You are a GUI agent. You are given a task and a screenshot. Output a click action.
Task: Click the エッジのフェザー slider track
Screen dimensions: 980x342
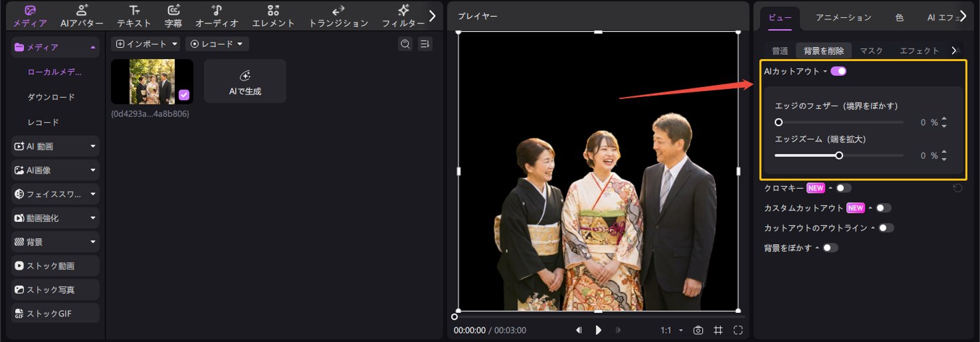pos(839,122)
